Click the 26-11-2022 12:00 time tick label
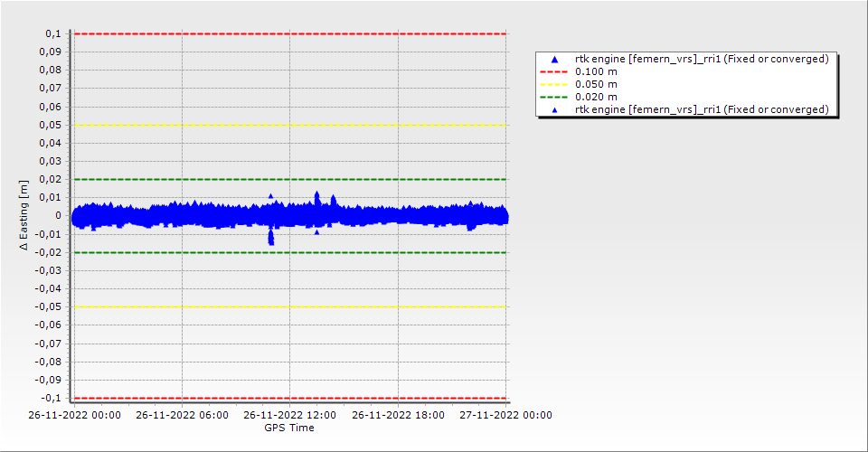 click(289, 416)
